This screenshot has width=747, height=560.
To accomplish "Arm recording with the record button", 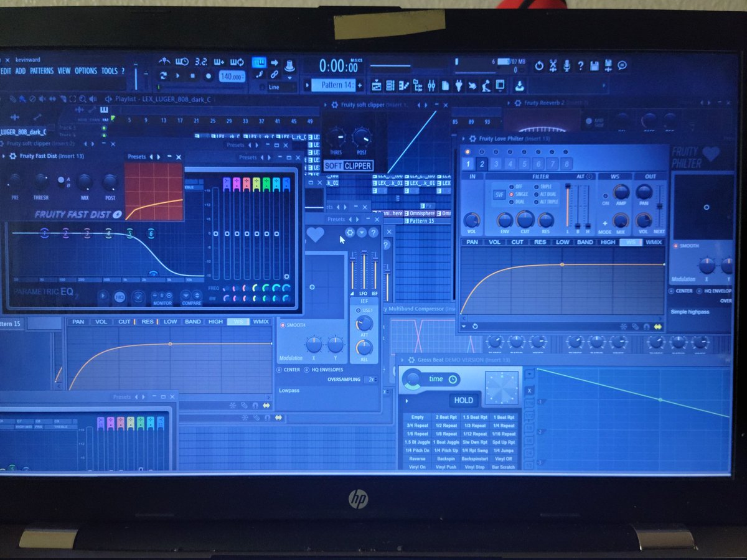I will 208,75.
